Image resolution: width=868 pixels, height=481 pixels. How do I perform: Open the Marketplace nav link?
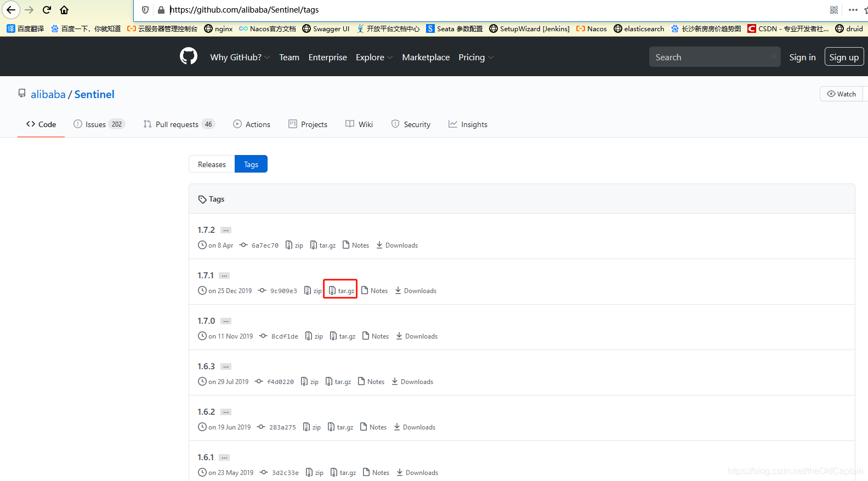coord(426,57)
